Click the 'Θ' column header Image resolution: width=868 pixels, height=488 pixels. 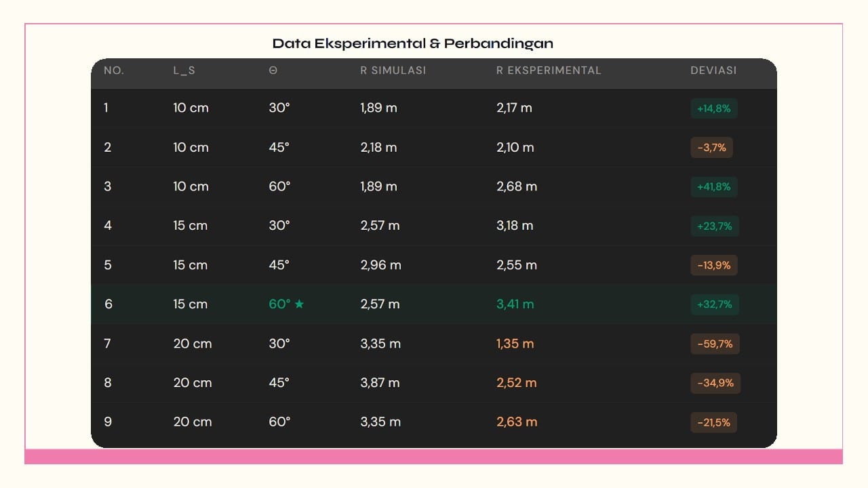pos(273,70)
